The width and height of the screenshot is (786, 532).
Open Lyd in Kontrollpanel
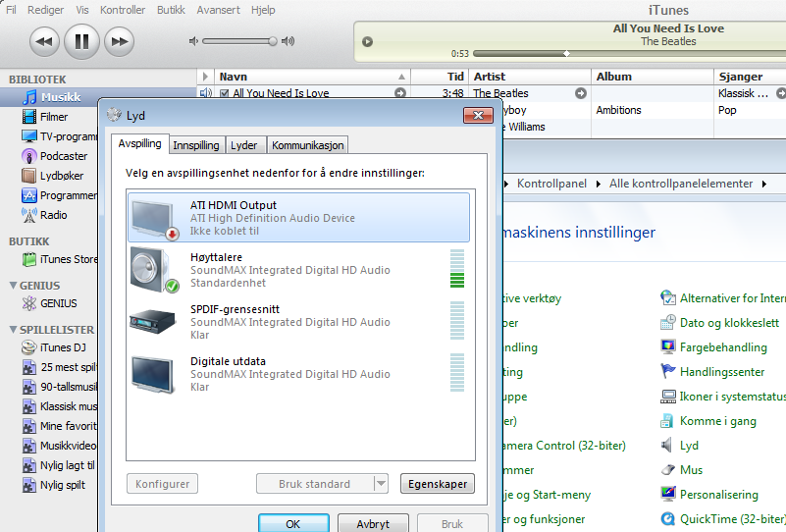[680, 446]
